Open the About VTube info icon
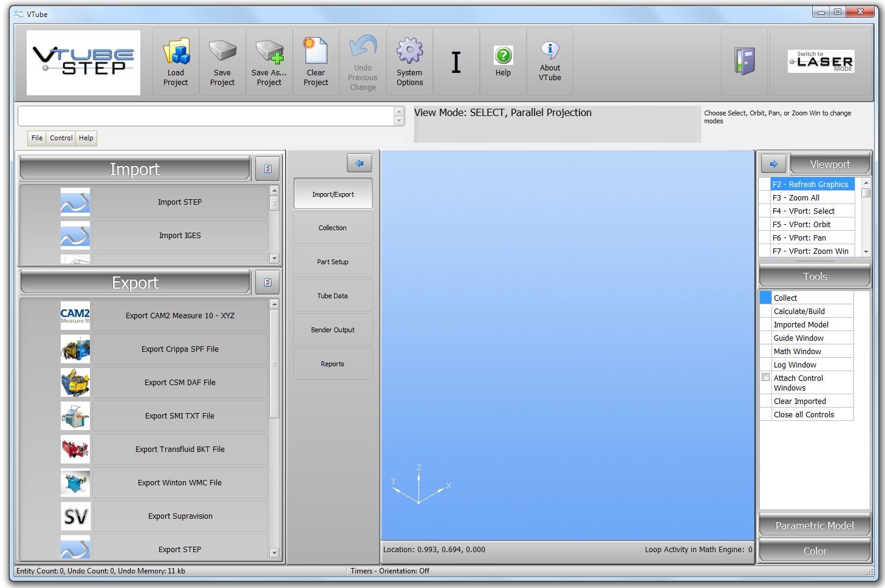Image resolution: width=885 pixels, height=588 pixels. pyautogui.click(x=550, y=50)
